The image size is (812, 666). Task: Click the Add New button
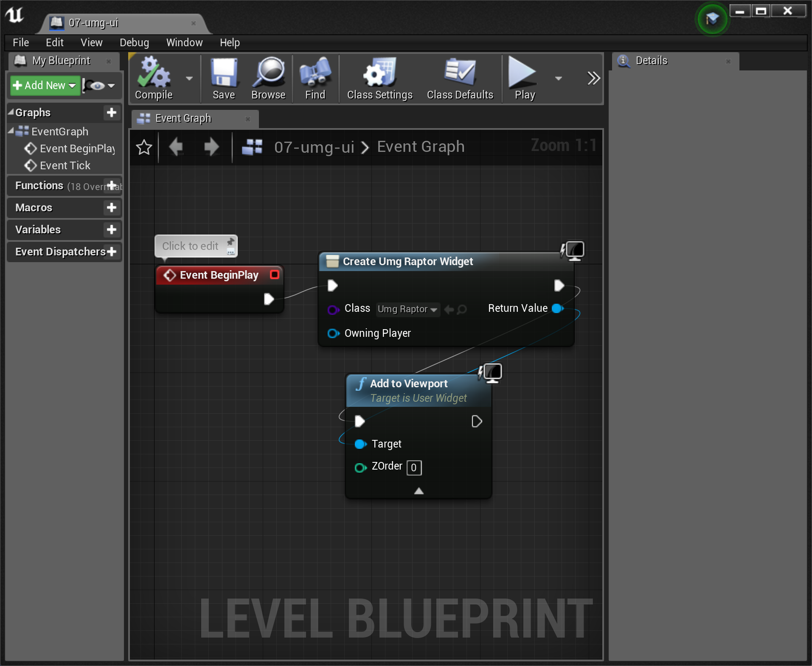pos(45,86)
